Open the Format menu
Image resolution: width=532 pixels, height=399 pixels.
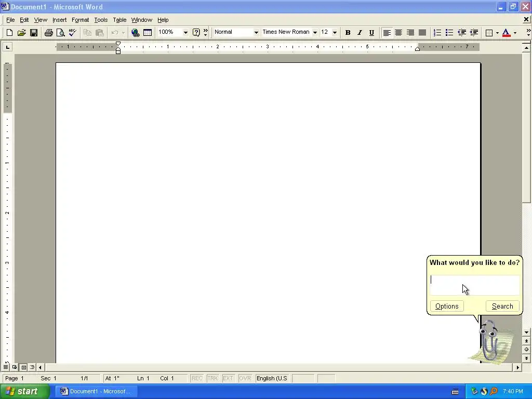pyautogui.click(x=80, y=20)
